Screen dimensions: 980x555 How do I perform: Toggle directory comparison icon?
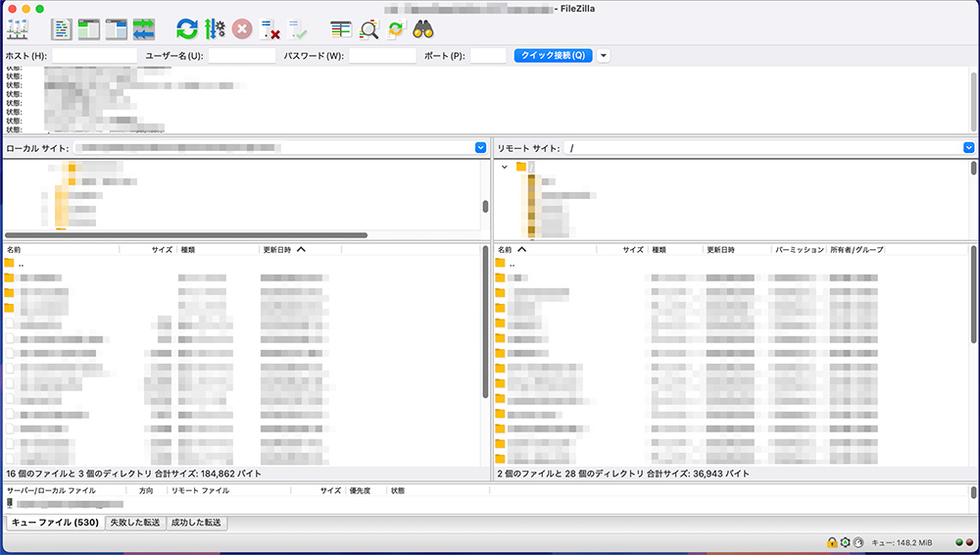coord(368,29)
